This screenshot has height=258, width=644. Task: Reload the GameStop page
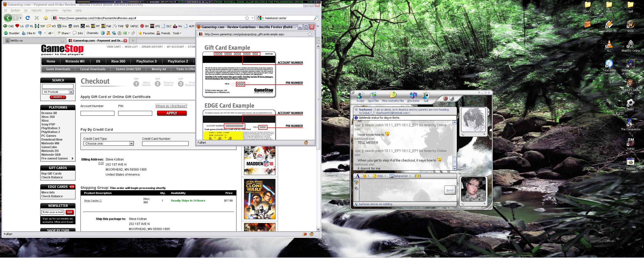(28, 18)
